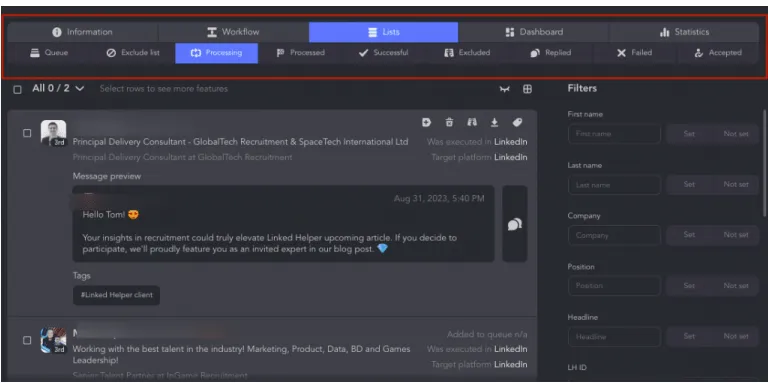Click the 'Principal Delivery Consultant - GlobalTech Recruitment' headline
The width and height of the screenshot is (768, 383).
240,142
